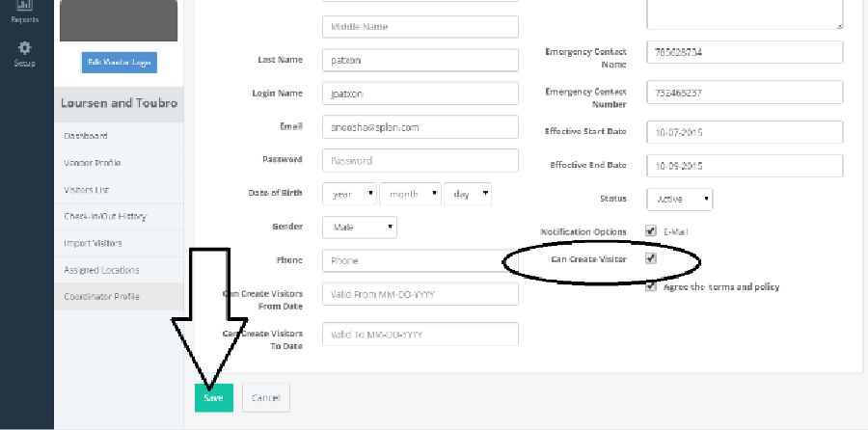Focus the Password field

(x=420, y=160)
